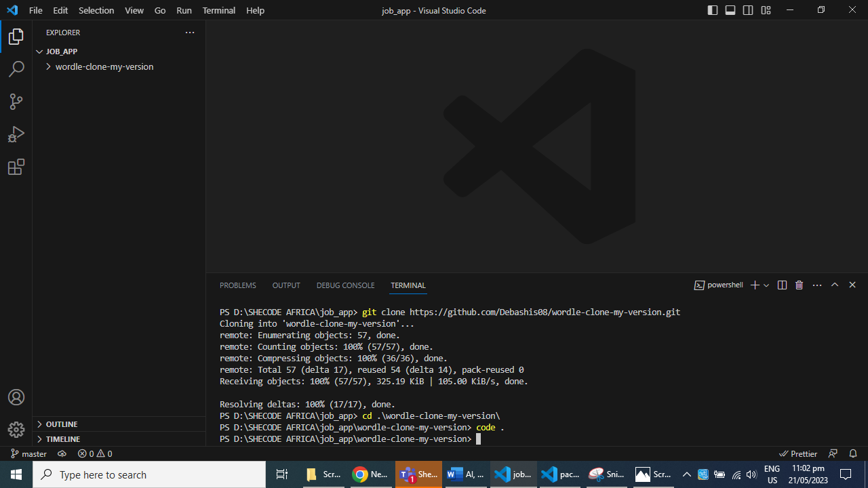Click the feedback icon in status bar
Viewport: 868px width, 488px height.
(833, 454)
